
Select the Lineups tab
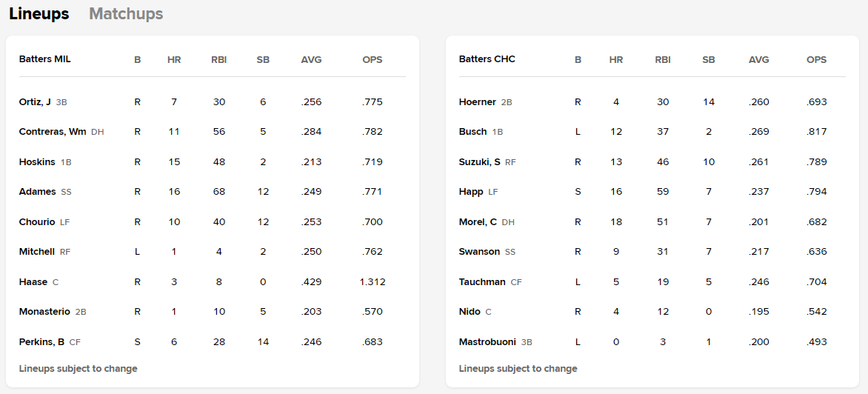pyautogui.click(x=39, y=14)
